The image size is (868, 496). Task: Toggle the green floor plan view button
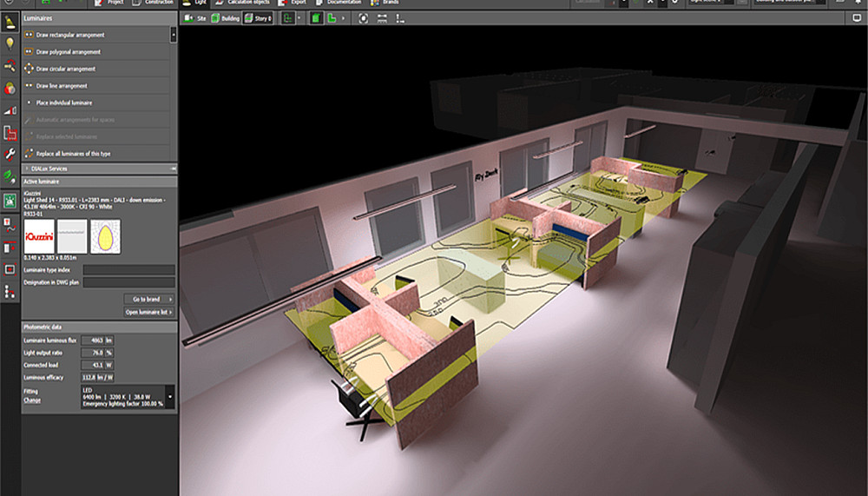(x=288, y=18)
